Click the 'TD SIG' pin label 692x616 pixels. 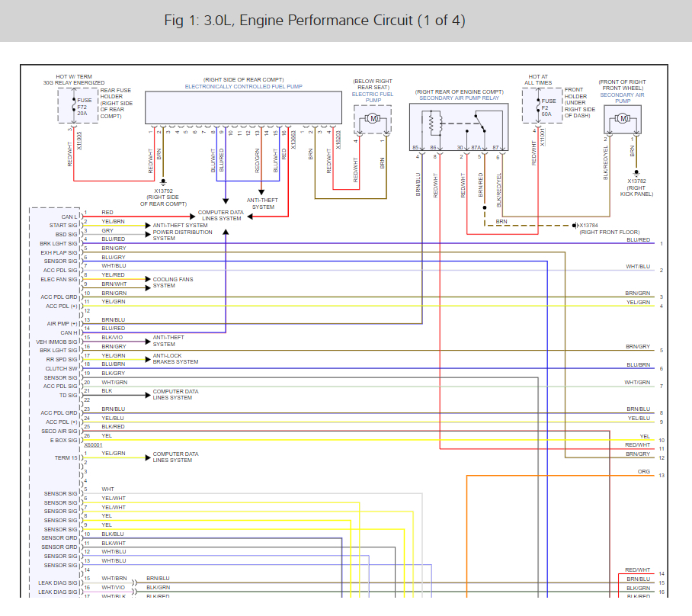(69, 395)
